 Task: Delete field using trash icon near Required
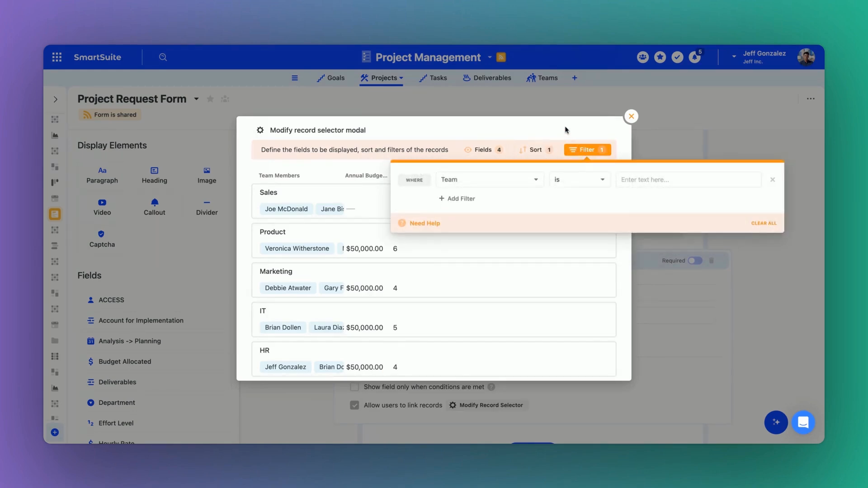[711, 261]
